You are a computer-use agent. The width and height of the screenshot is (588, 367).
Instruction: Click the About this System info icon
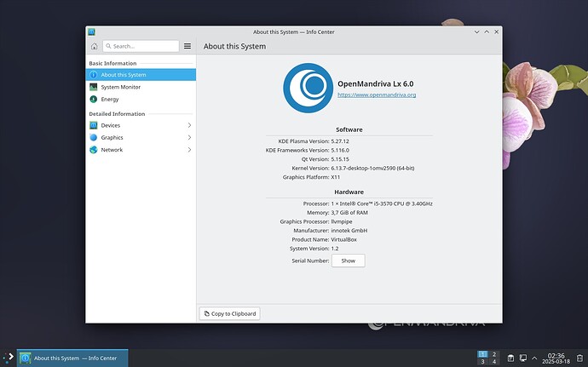click(94, 75)
